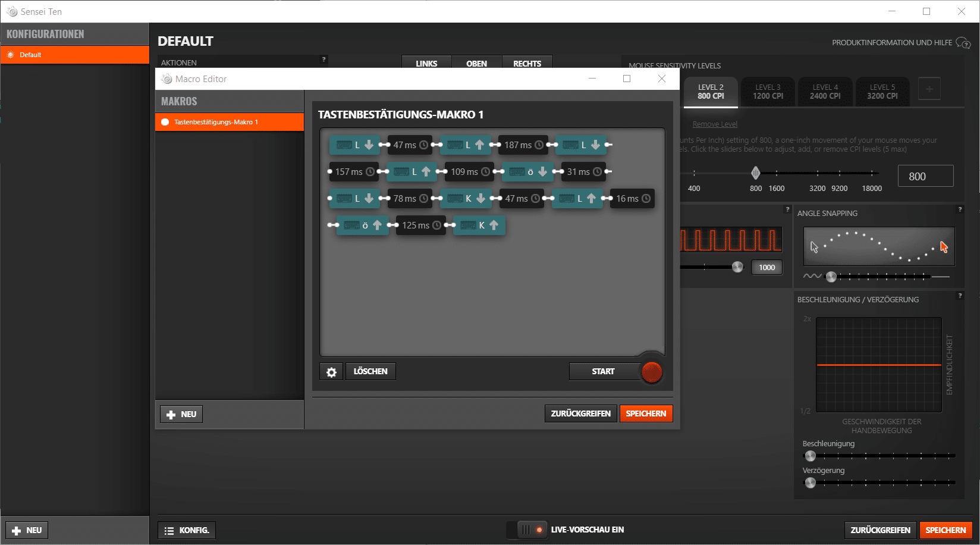This screenshot has width=980, height=545.
Task: Click the Beschleunigung slider handle
Action: point(810,456)
